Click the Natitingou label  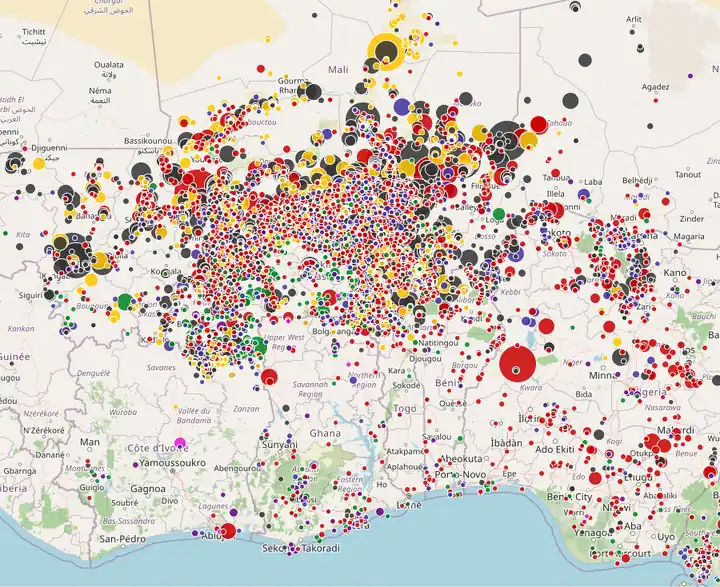click(438, 343)
